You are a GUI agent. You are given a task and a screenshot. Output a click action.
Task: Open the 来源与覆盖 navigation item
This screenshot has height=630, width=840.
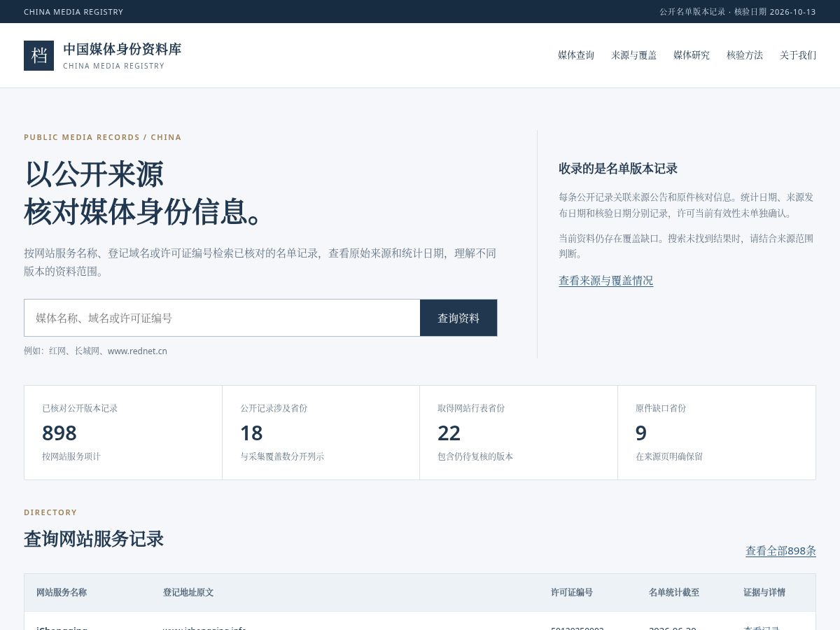[634, 55]
